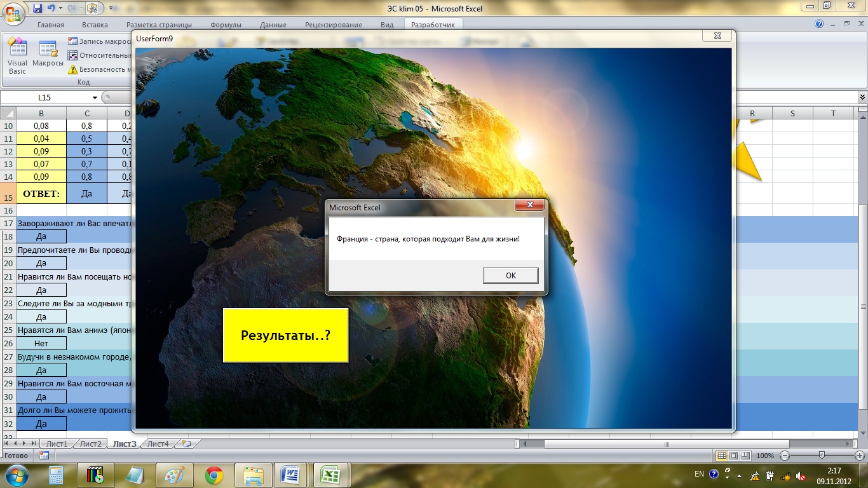The height and width of the screenshot is (488, 868).
Task: Click OK in the Microsoft Excel message box
Action: point(510,275)
